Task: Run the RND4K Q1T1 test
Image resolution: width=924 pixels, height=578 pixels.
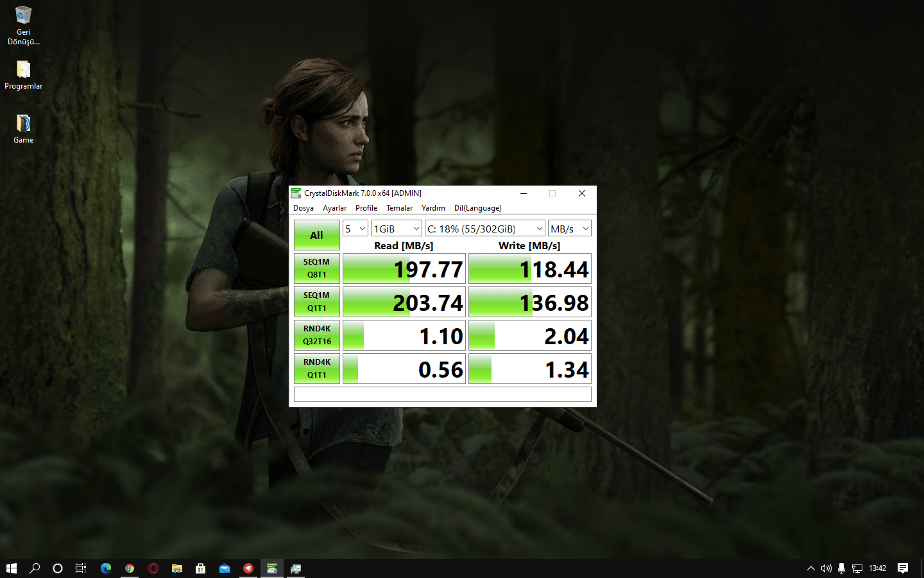Action: (x=317, y=369)
